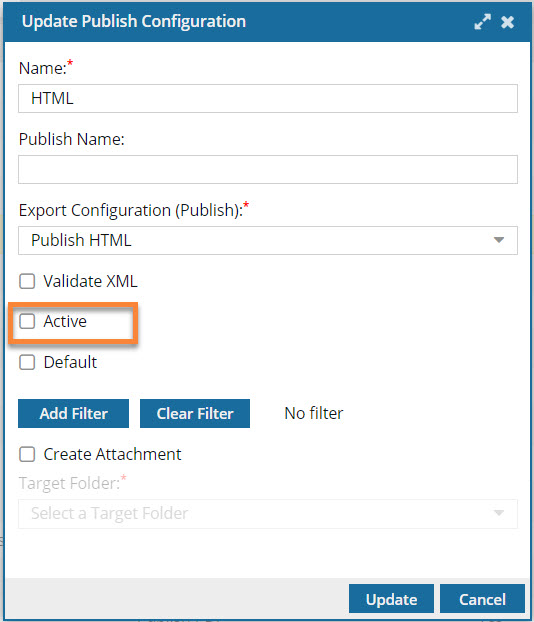
Task: Click the Add Filter button
Action: pyautogui.click(x=73, y=413)
